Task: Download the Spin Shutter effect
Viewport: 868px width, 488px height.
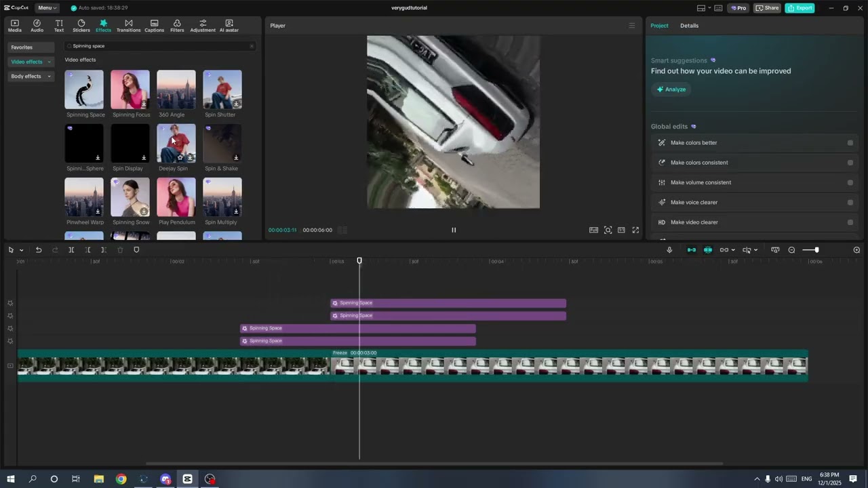Action: [x=236, y=104]
